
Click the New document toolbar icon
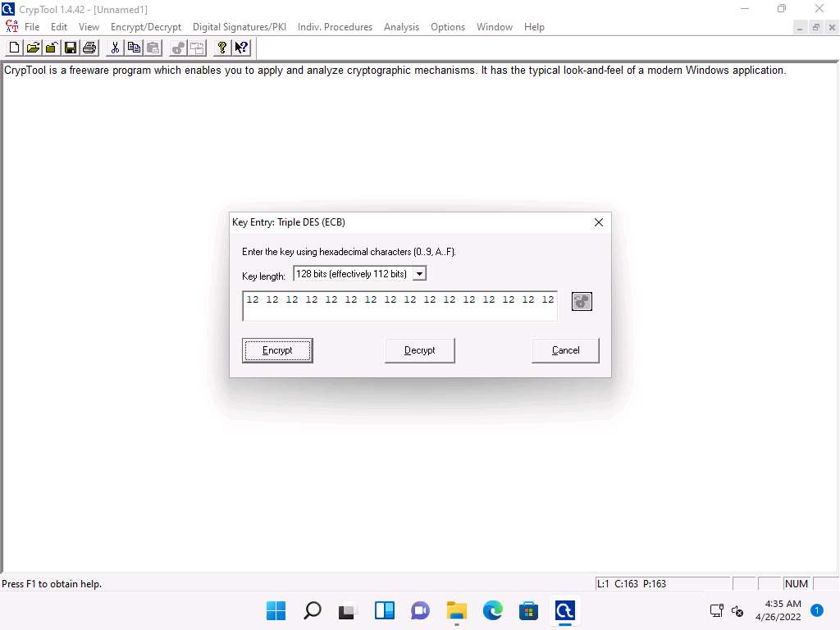[14, 48]
